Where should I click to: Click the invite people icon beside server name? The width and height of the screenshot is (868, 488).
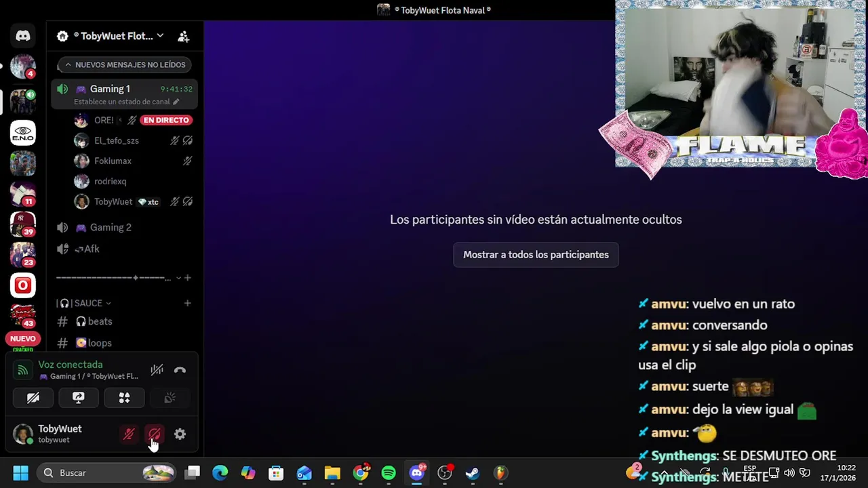tap(183, 36)
